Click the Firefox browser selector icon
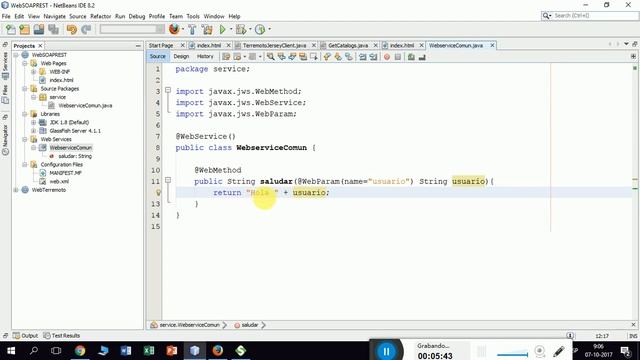640x360 pixels. point(174,29)
